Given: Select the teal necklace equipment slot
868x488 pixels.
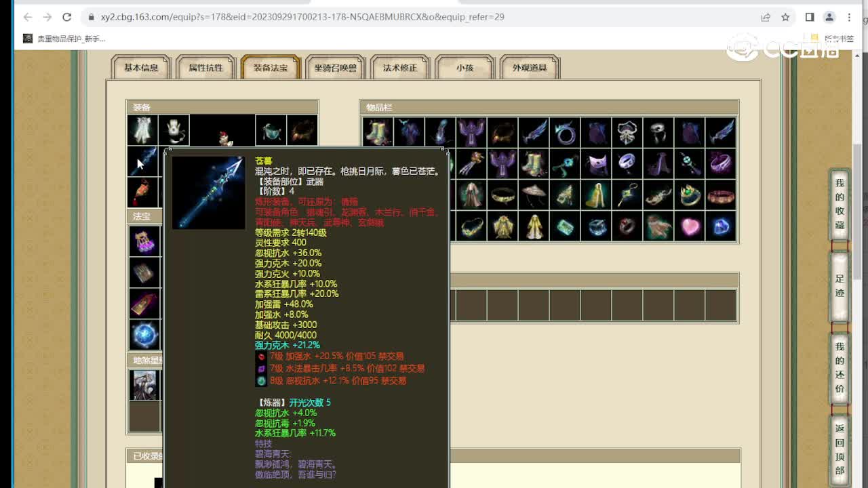Looking at the screenshot, I should click(x=271, y=130).
